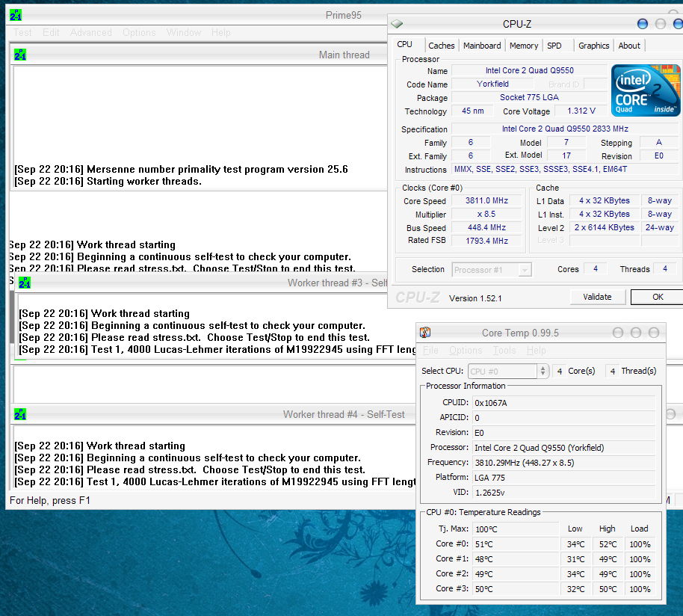Open the Select CPU dropdown in Core Temp
The width and height of the screenshot is (683, 616).
pyautogui.click(x=508, y=371)
